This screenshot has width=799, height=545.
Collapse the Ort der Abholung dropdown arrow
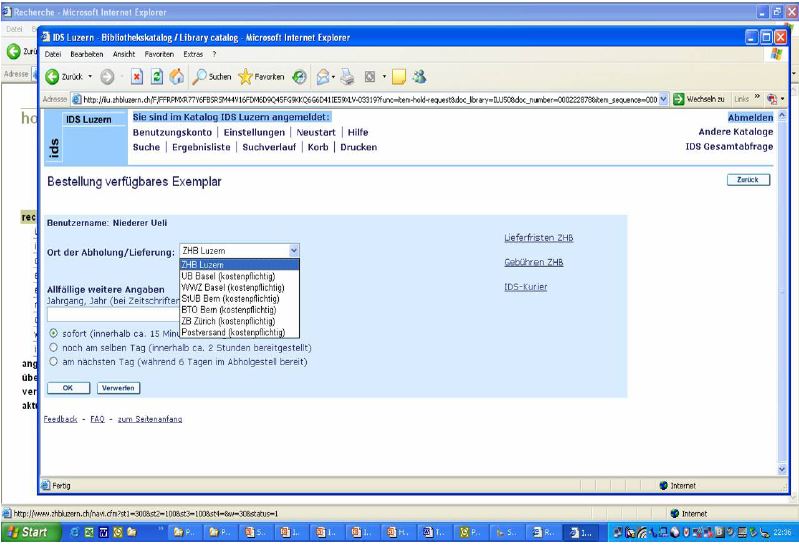click(293, 251)
